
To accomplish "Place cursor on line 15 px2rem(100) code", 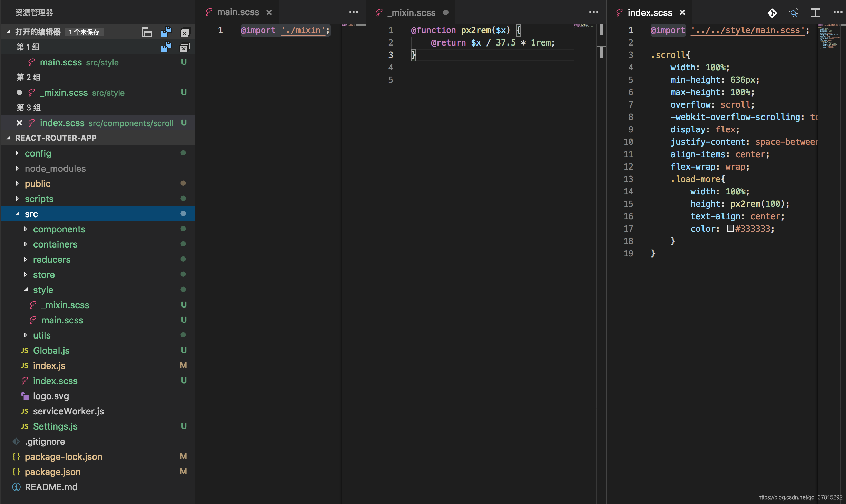I will tap(760, 204).
